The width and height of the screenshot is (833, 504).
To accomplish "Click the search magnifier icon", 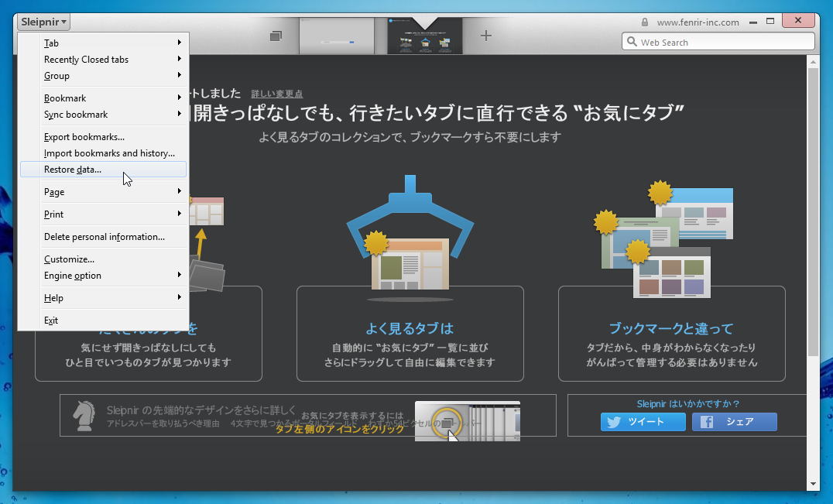I will tap(632, 42).
